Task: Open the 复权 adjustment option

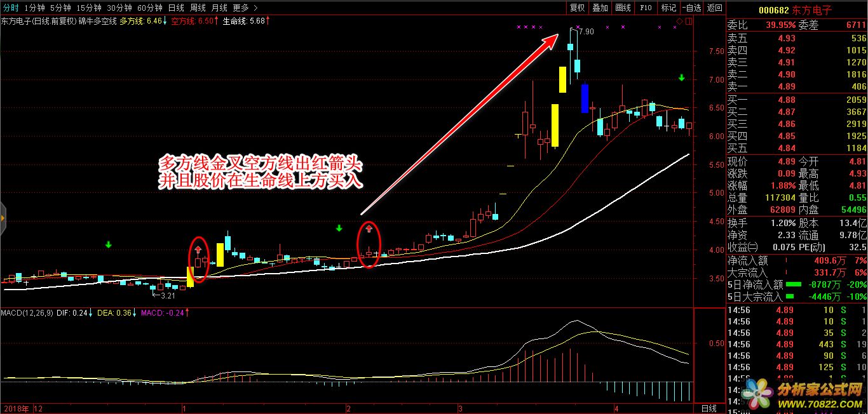Action: coord(577,8)
